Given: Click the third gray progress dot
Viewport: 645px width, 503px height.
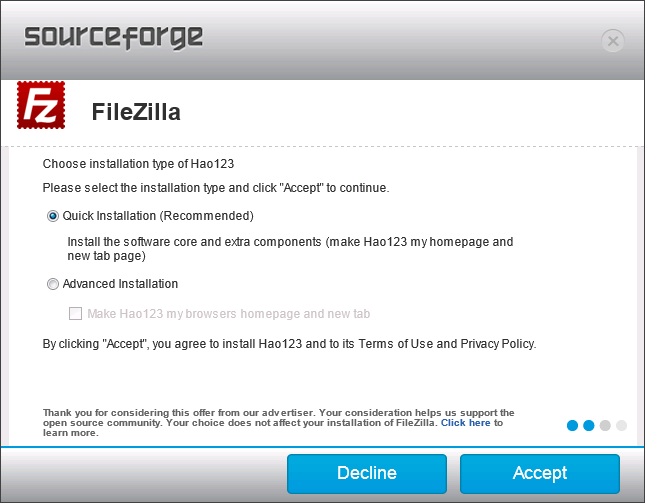Looking at the screenshot, I should pyautogui.click(x=605, y=425).
